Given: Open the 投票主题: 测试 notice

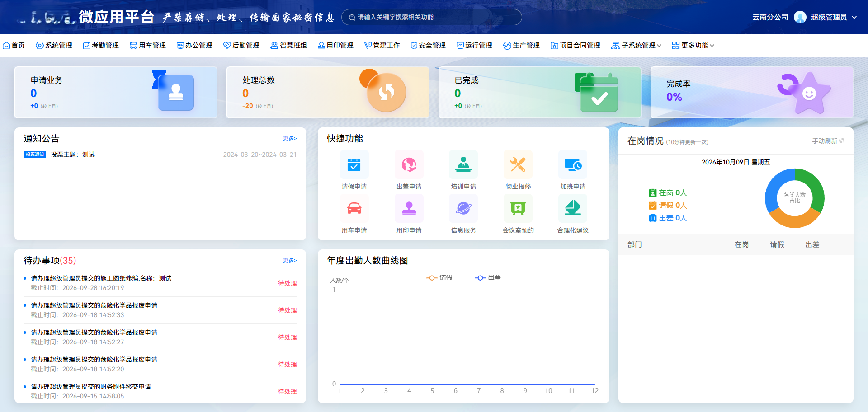Looking at the screenshot, I should pyautogui.click(x=73, y=154).
